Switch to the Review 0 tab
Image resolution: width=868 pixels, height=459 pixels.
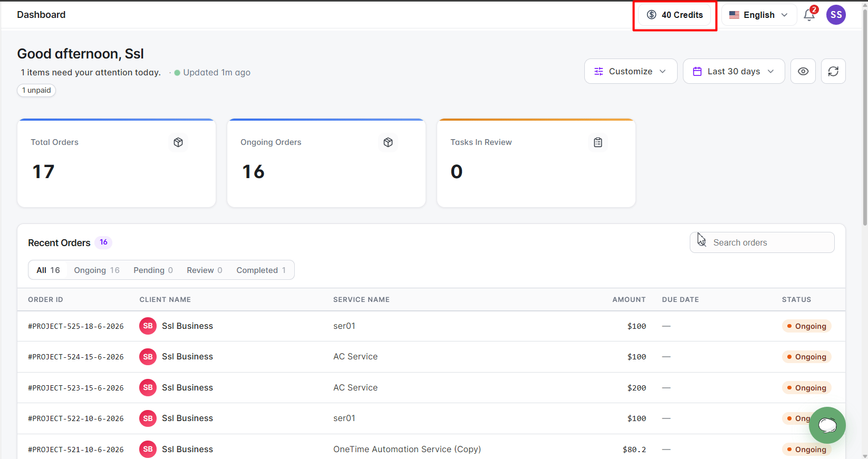click(x=204, y=270)
